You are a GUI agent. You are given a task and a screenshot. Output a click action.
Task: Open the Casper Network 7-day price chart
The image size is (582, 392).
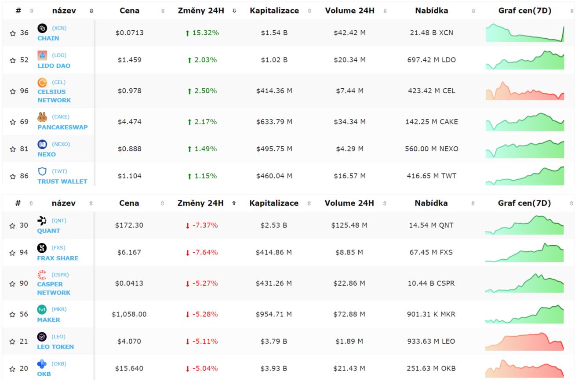pyautogui.click(x=525, y=283)
